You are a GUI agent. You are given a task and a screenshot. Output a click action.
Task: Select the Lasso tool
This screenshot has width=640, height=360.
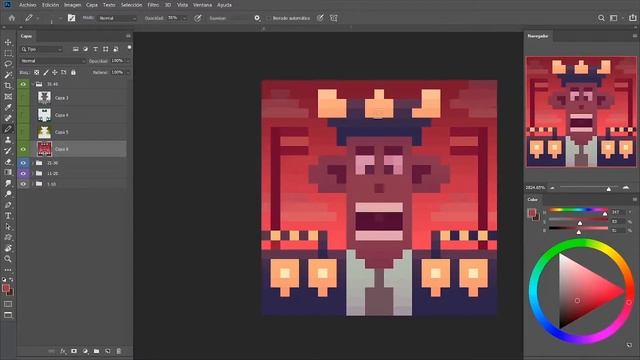pos(8,64)
